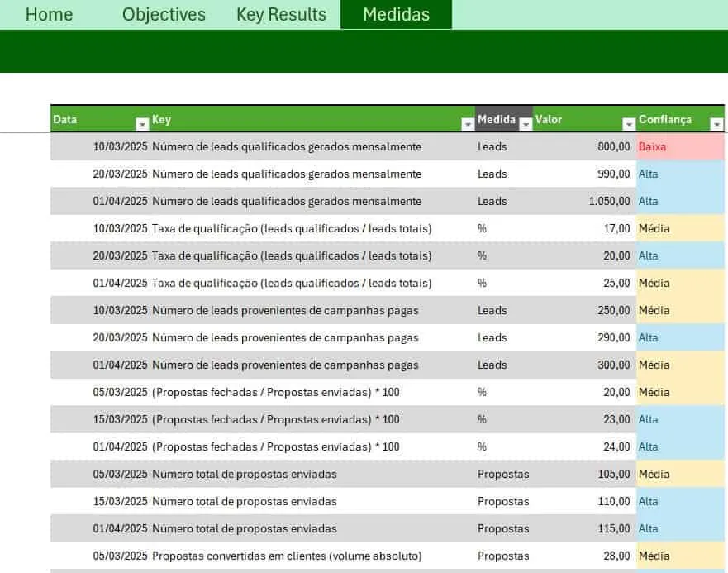This screenshot has height=573, width=728.
Task: Open the Home tab
Action: click(49, 14)
